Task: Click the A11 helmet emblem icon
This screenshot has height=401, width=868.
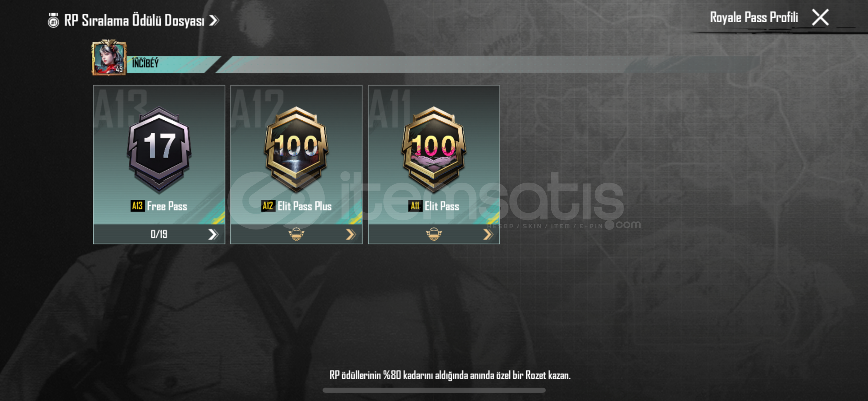Action: (x=433, y=234)
